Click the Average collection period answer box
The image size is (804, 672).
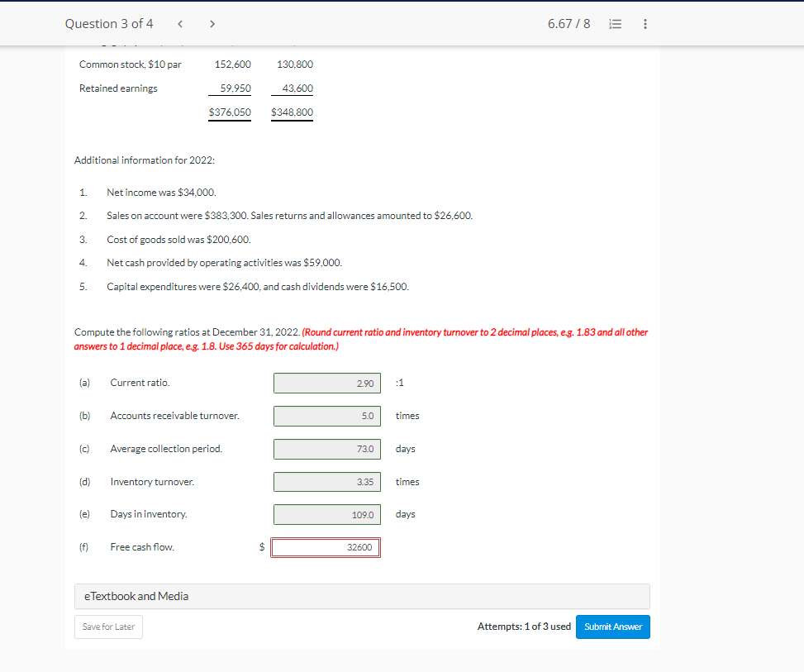(326, 449)
